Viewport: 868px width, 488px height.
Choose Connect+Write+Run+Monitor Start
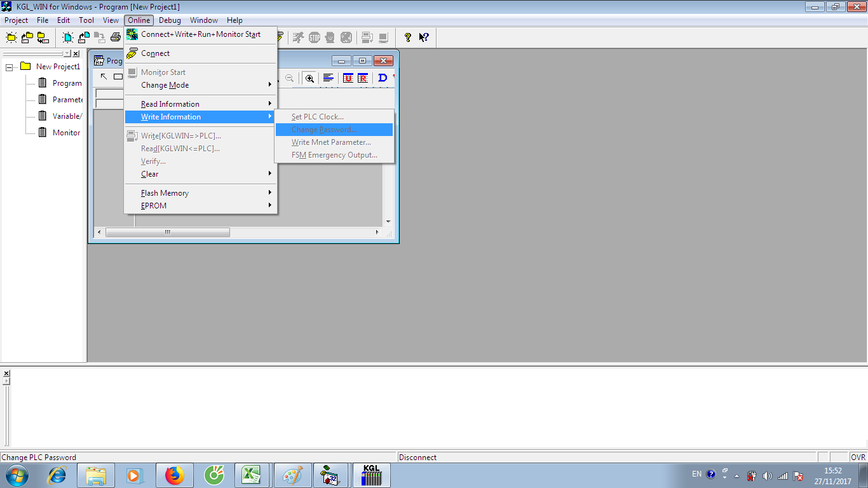pos(201,34)
